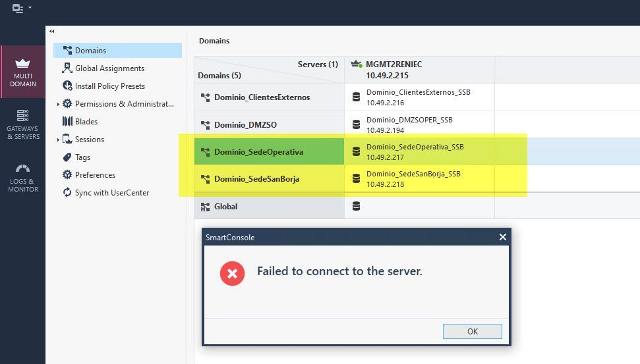Viewport: 640px width, 364px height.
Task: Click the Domains (5) header label
Action: coord(219,76)
